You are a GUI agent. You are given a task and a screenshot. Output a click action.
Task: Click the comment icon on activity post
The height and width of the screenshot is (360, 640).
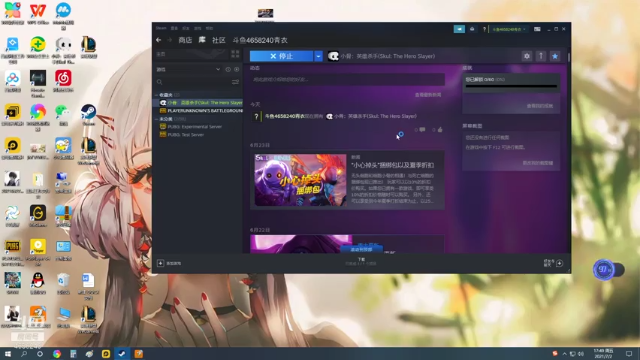[x=422, y=130]
